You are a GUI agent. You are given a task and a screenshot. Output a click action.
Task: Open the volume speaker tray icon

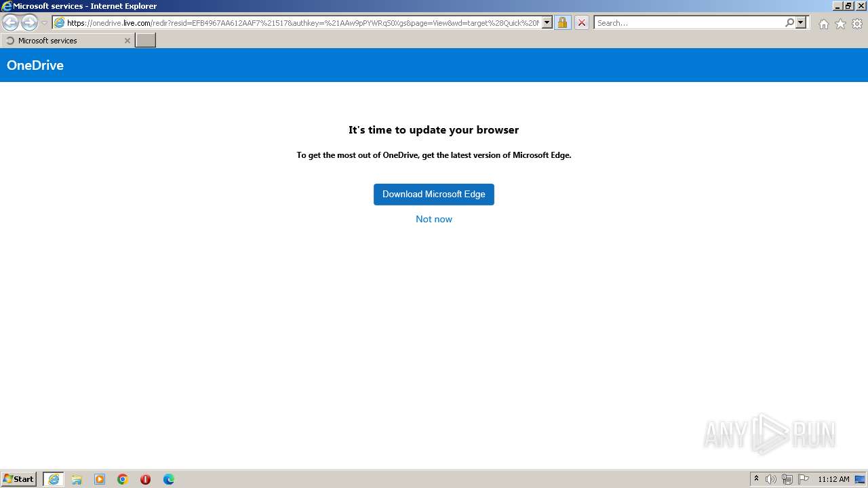pos(771,479)
